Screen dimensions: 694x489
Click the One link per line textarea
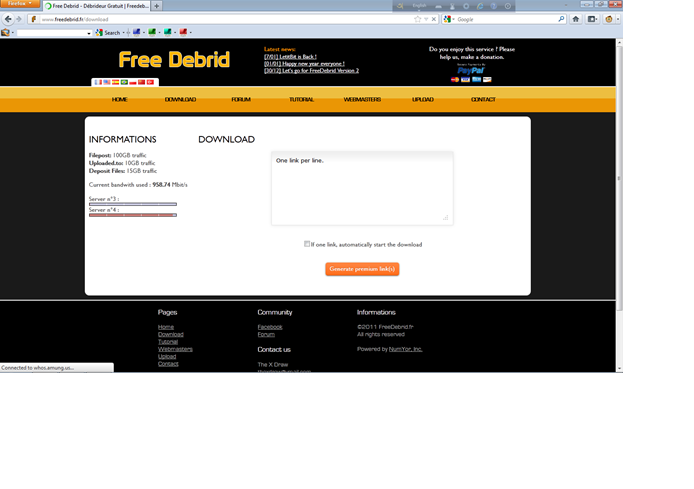(x=362, y=188)
